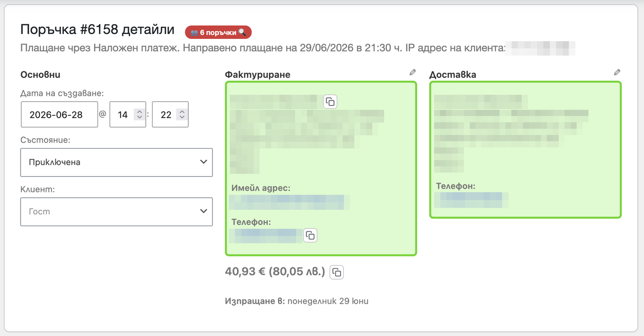Click the 'Телефон:' label in Фактуриране box

click(251, 221)
